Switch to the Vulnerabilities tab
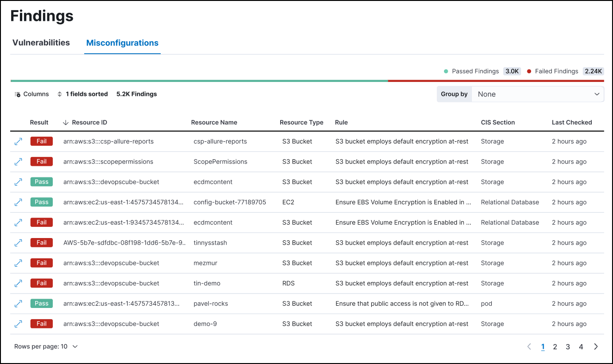The height and width of the screenshot is (364, 613). click(41, 43)
